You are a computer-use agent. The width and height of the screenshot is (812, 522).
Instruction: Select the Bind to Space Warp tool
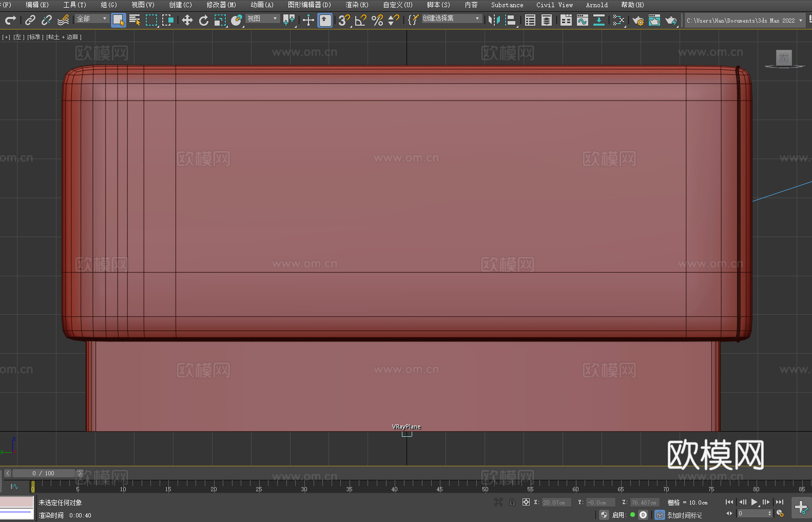63,20
